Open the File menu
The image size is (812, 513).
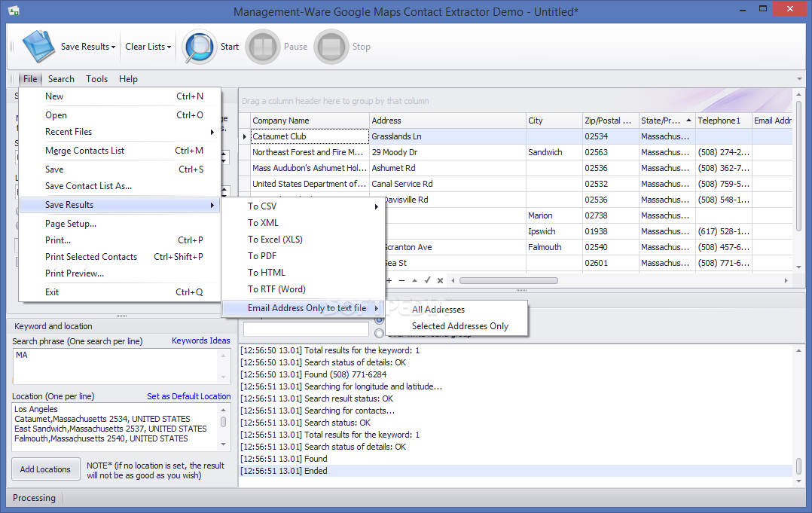(x=30, y=78)
